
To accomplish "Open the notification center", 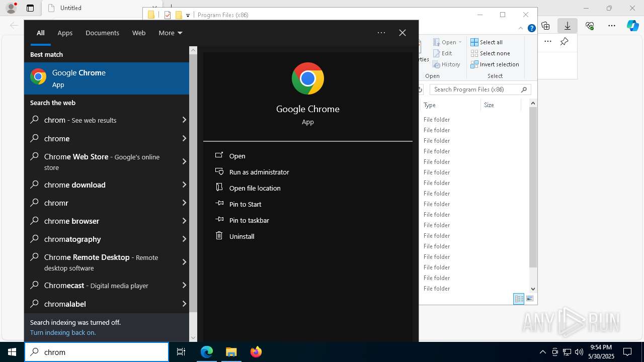I will tap(627, 352).
